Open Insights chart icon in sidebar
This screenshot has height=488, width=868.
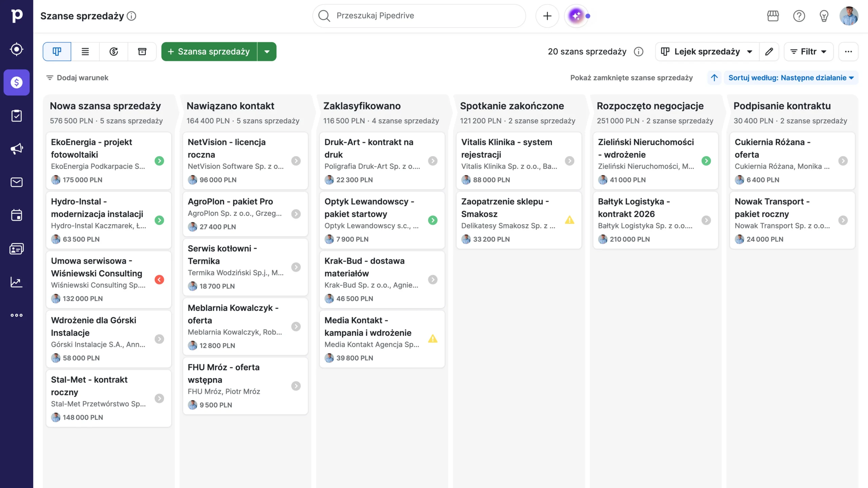pos(17,282)
